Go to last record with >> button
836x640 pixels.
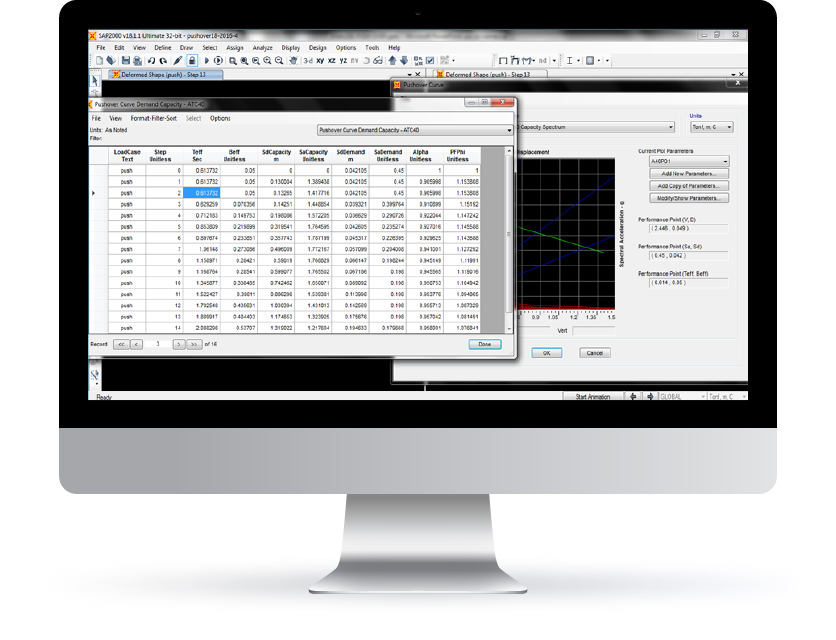click(194, 344)
